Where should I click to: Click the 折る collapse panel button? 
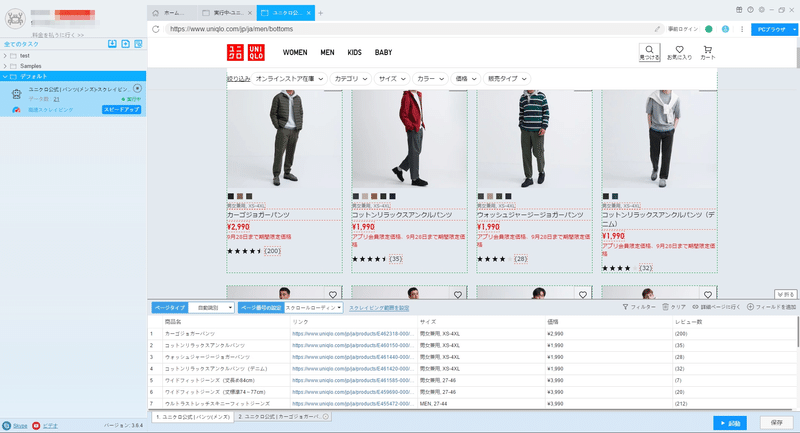786,294
